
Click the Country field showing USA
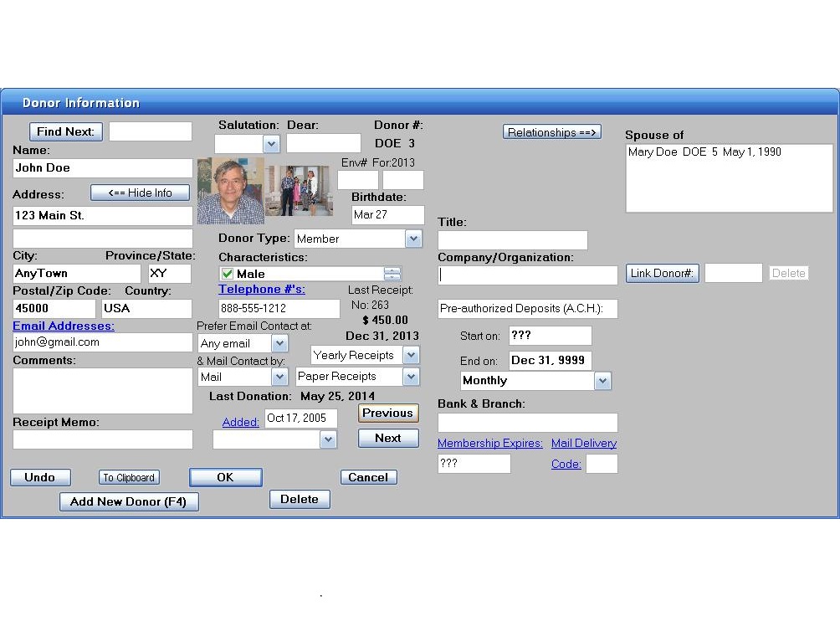click(146, 308)
